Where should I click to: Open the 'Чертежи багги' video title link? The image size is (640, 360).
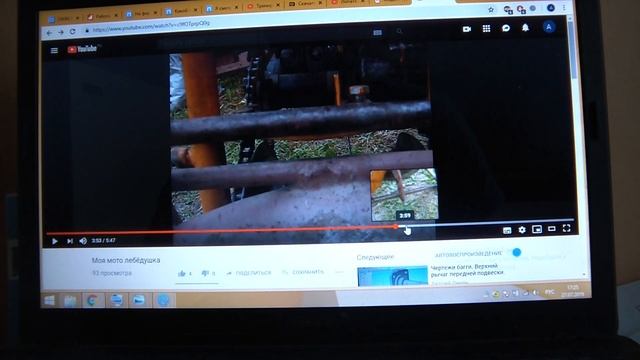pyautogui.click(x=467, y=270)
